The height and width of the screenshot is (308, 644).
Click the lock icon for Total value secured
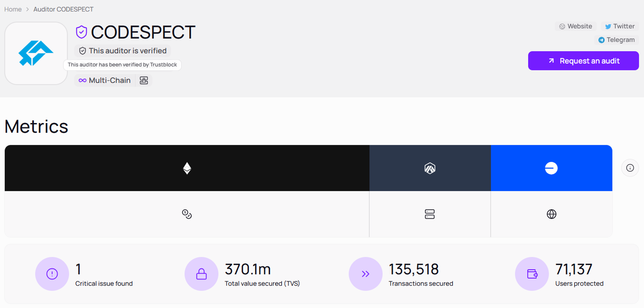(201, 273)
